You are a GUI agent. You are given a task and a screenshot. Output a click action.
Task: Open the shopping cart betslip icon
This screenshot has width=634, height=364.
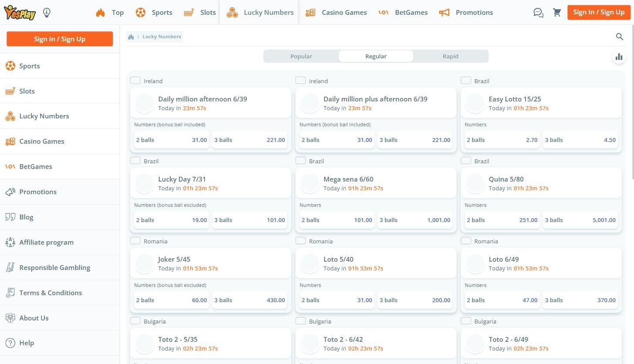(557, 13)
